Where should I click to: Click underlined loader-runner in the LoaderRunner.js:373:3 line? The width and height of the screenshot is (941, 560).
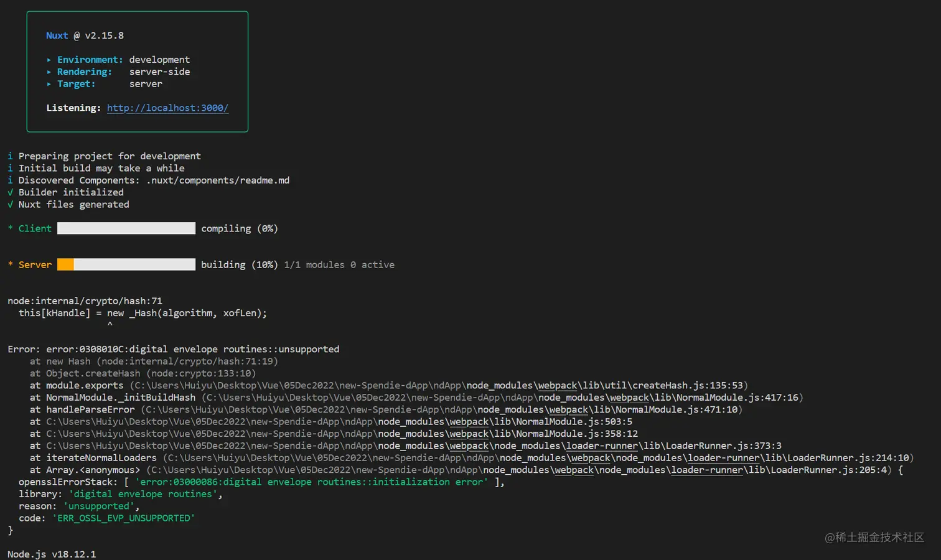pos(602,446)
